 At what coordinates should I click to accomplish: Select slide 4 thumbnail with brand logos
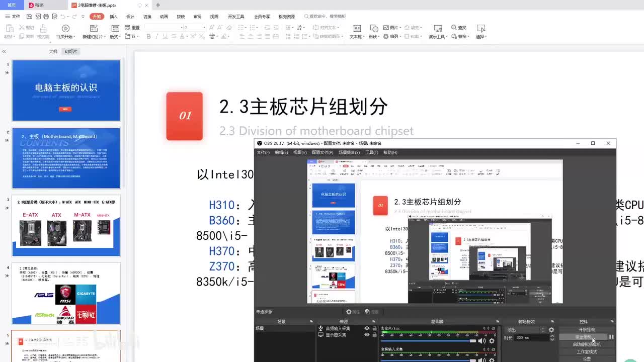click(x=66, y=293)
